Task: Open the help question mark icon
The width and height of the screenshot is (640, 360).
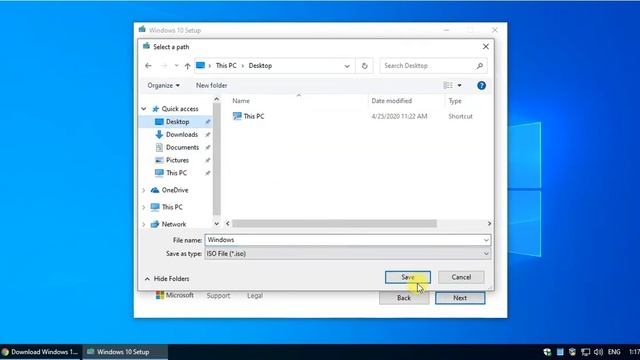Action: click(x=482, y=85)
